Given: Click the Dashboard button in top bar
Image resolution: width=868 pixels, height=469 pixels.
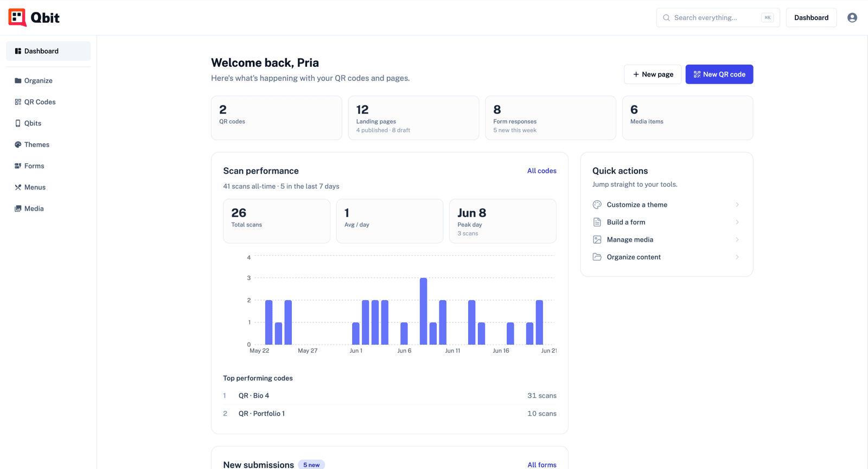Looking at the screenshot, I should [x=811, y=17].
